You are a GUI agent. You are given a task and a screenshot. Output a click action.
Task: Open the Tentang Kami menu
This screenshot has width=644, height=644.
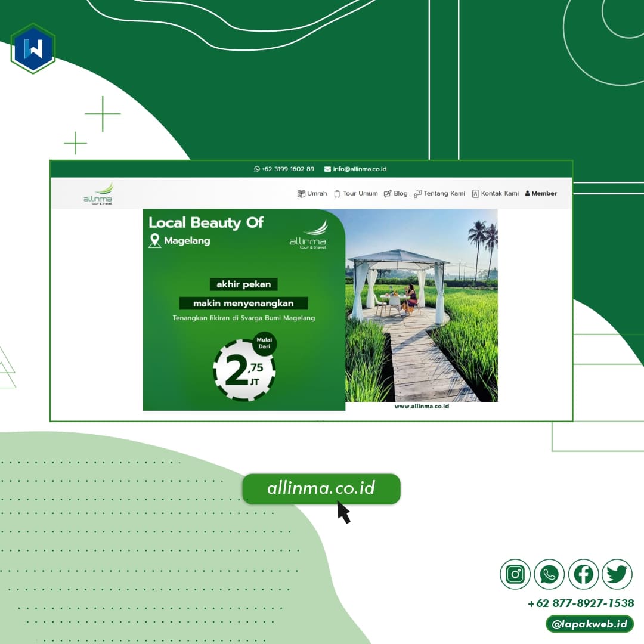pos(439,193)
